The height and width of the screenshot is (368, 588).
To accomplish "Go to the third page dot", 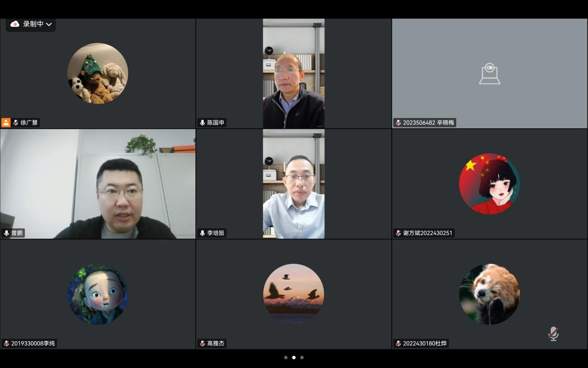I will [302, 357].
